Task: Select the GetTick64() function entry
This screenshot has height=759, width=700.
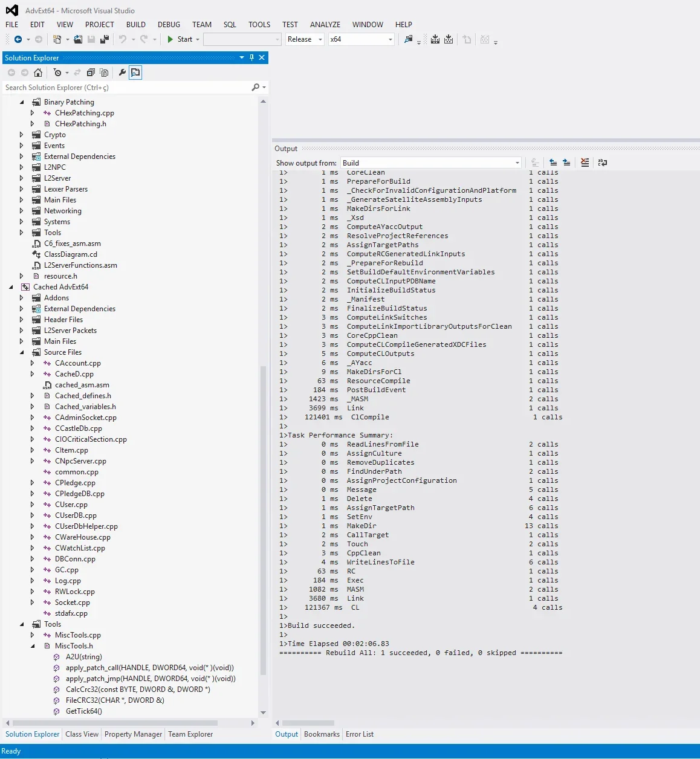Action: click(84, 711)
